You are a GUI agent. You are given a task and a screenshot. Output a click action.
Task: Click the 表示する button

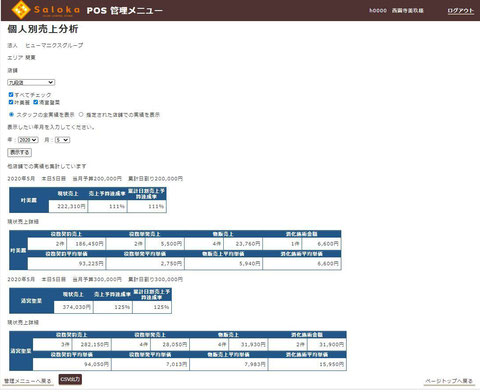(20, 152)
